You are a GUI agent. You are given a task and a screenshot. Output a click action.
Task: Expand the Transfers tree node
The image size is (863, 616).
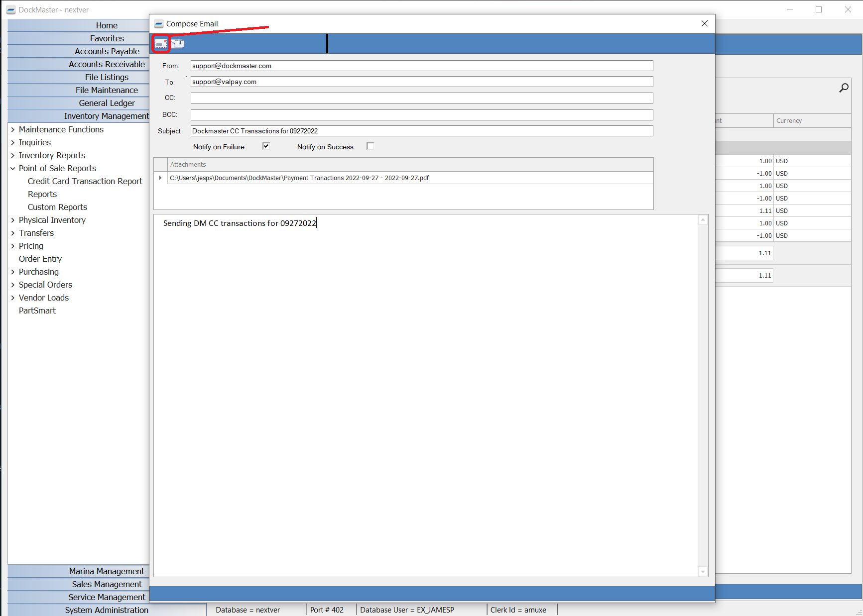[x=13, y=233]
